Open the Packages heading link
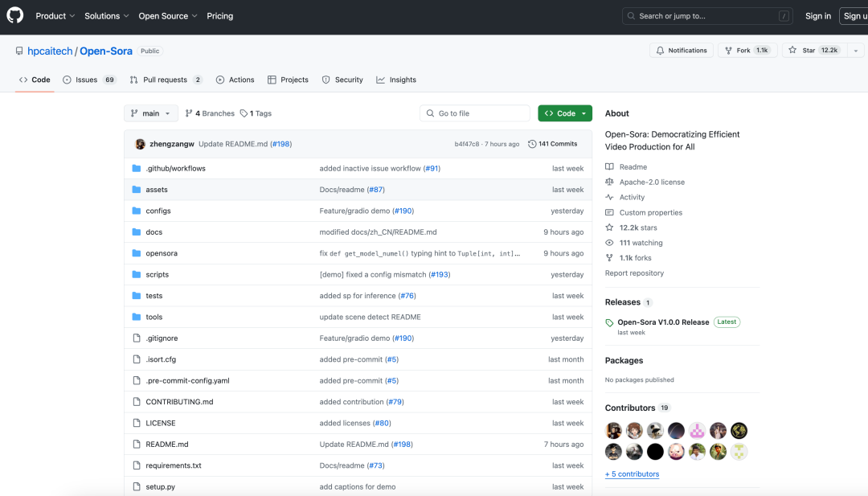This screenshot has width=868, height=496. click(x=624, y=360)
